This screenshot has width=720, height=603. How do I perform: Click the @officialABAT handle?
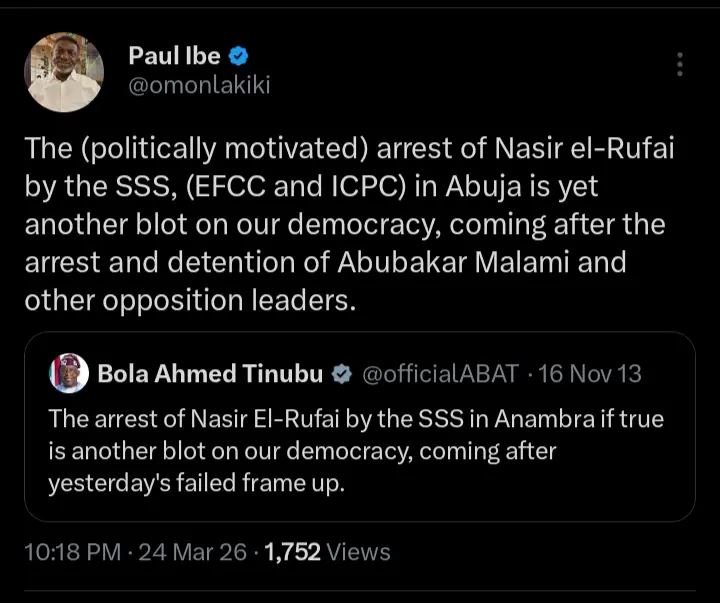click(x=439, y=374)
